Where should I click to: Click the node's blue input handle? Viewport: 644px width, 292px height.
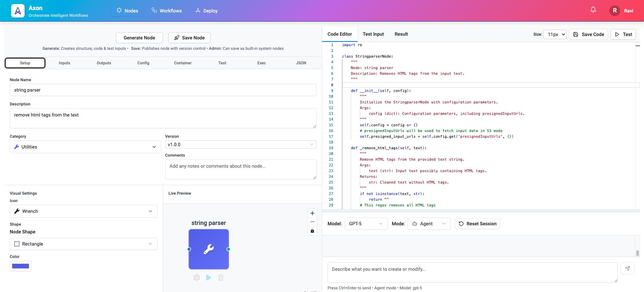point(189,249)
